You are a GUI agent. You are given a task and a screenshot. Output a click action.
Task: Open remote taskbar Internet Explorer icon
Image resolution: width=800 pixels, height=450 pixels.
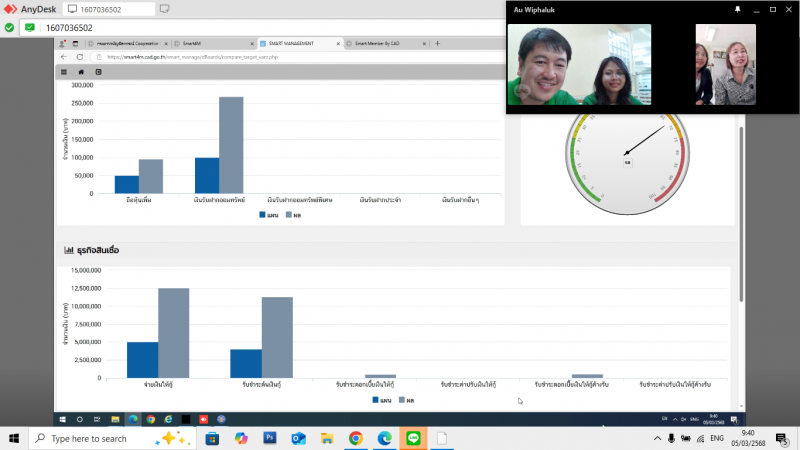tap(168, 419)
